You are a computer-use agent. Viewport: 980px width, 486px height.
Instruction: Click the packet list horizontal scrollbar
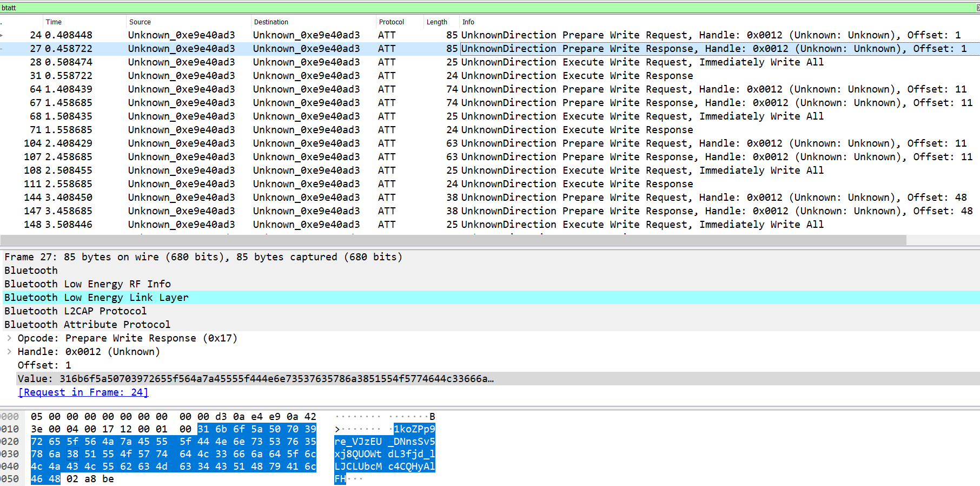(x=453, y=240)
